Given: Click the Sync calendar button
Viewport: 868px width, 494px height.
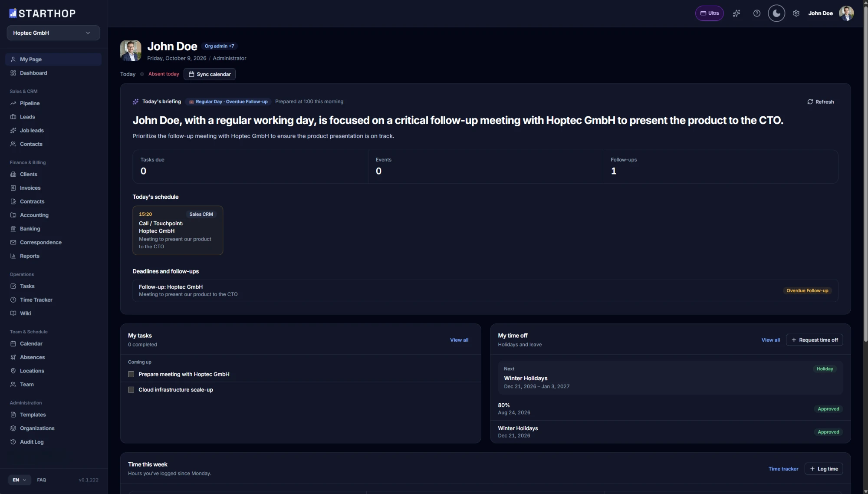Looking at the screenshot, I should tap(210, 74).
